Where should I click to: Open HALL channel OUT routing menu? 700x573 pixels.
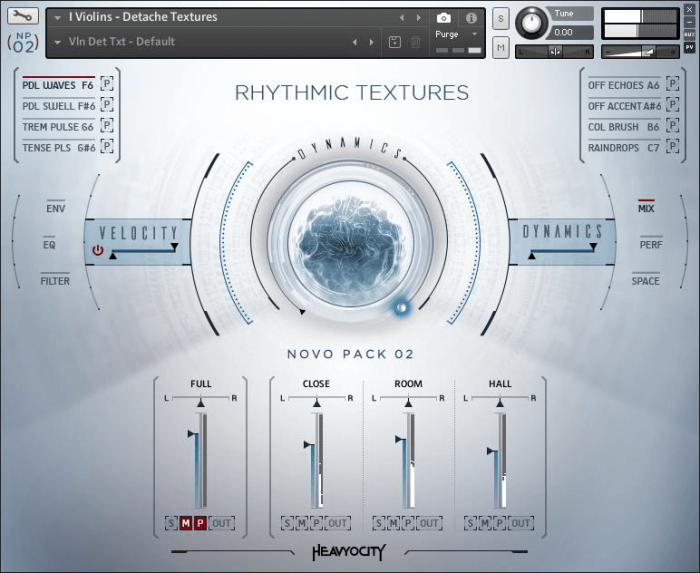click(x=521, y=523)
